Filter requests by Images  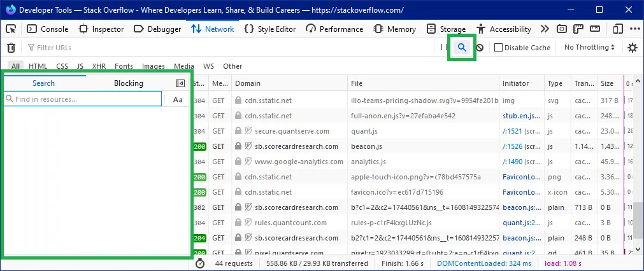point(153,66)
